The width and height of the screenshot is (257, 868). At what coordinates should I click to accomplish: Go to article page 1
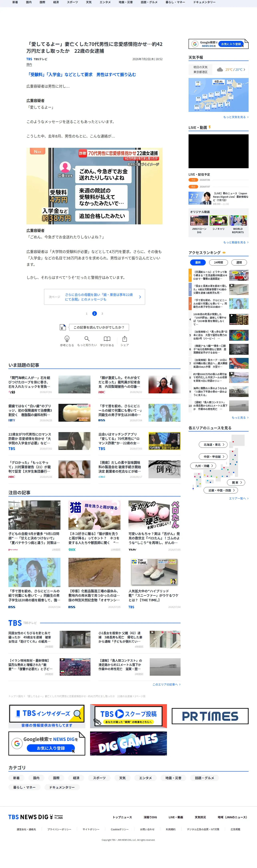coord(86,313)
